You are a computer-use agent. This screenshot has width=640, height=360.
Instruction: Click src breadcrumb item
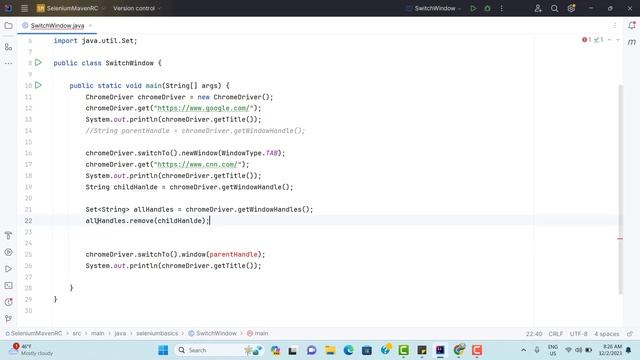click(x=77, y=333)
